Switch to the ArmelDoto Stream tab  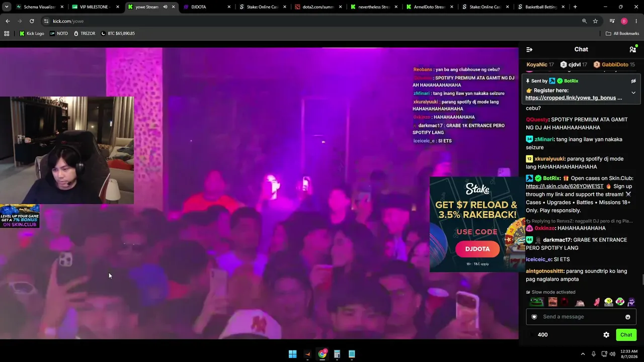pyautogui.click(x=430, y=7)
